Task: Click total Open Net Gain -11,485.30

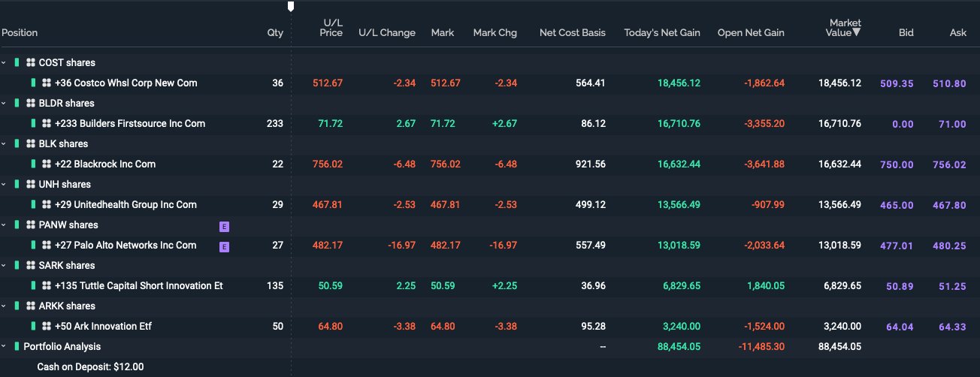Action: point(762,347)
